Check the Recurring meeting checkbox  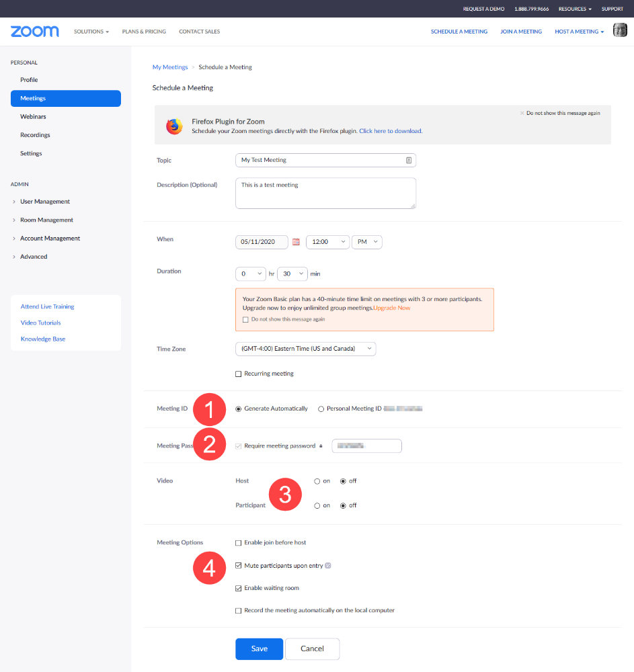point(239,374)
